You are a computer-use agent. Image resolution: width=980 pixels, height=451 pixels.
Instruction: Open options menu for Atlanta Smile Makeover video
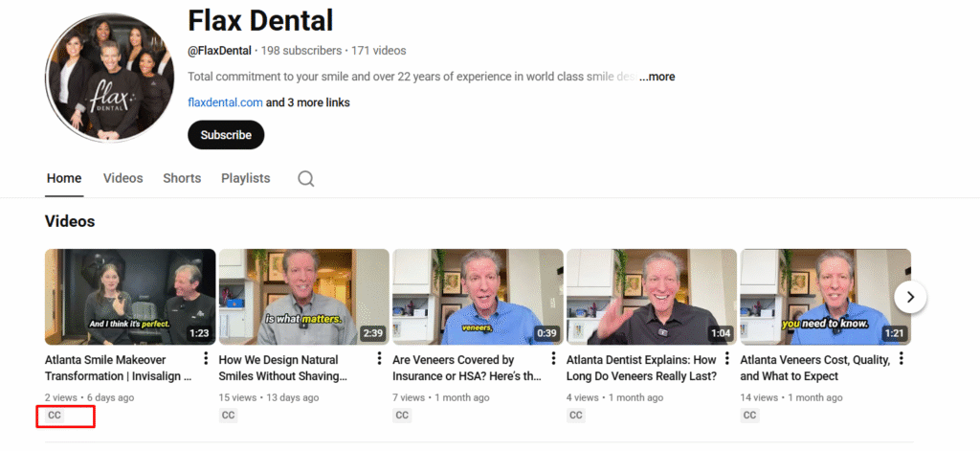coord(206,359)
